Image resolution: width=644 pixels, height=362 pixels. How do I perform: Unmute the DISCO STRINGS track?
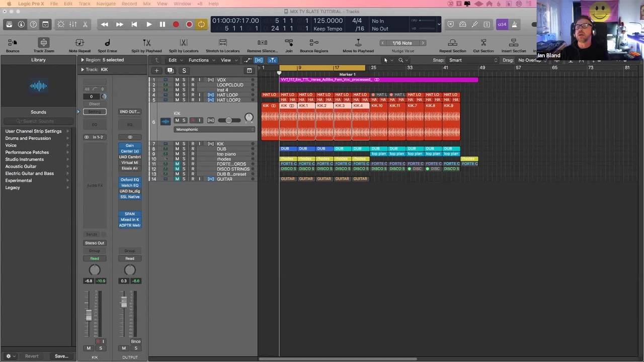177,169
